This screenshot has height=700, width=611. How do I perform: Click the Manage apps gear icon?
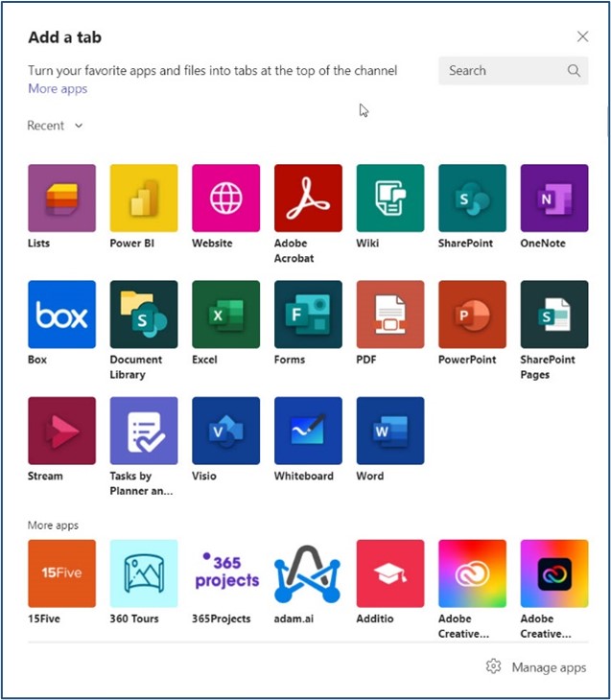pos(494,666)
